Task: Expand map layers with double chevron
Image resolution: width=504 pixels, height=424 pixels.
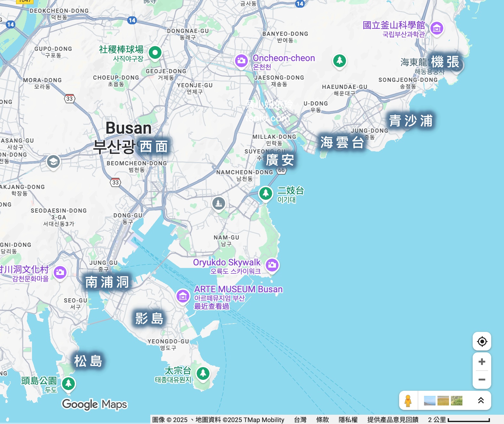Action: click(481, 400)
